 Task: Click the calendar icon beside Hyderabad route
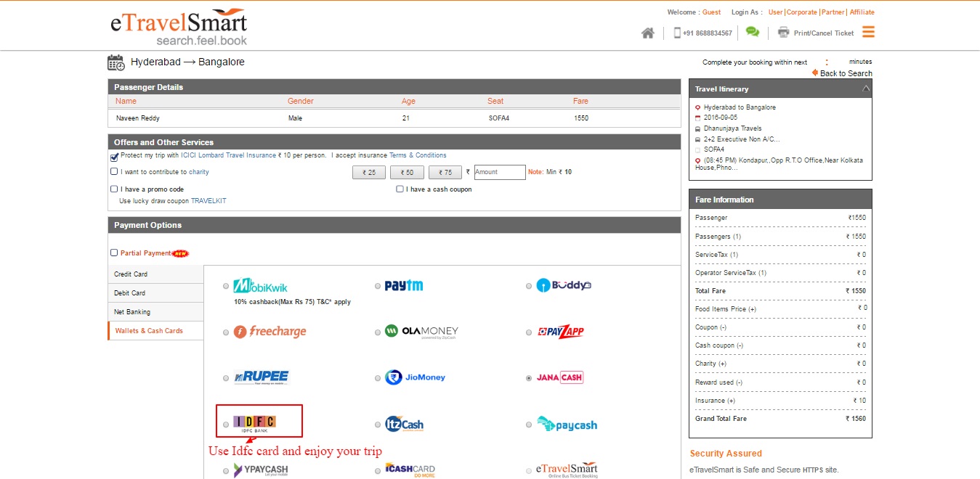tap(116, 62)
